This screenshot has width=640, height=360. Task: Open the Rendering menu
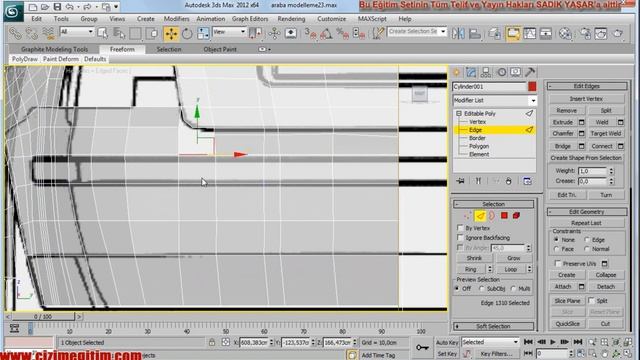coord(291,19)
